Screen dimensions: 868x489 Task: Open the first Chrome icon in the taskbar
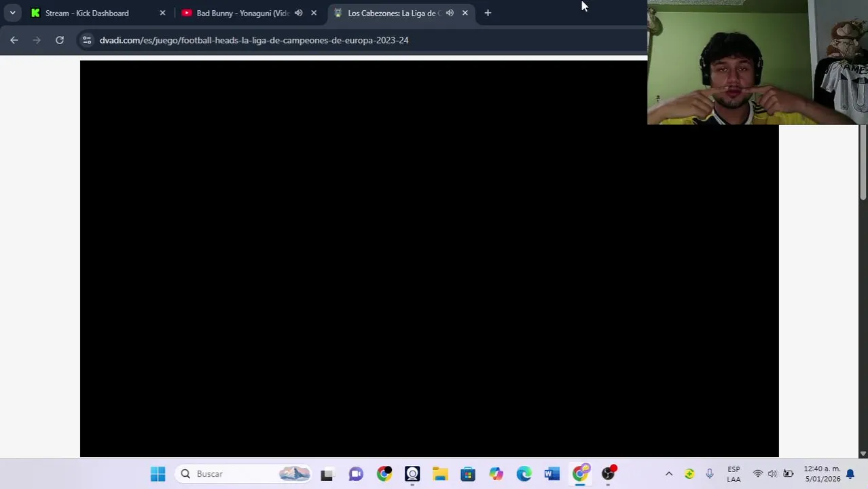[384, 473]
